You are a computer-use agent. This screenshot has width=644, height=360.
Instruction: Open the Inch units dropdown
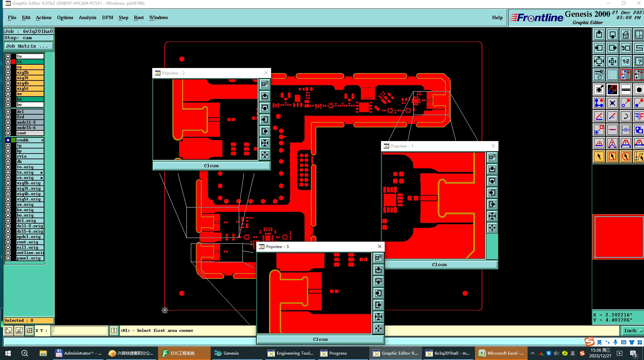(x=633, y=331)
